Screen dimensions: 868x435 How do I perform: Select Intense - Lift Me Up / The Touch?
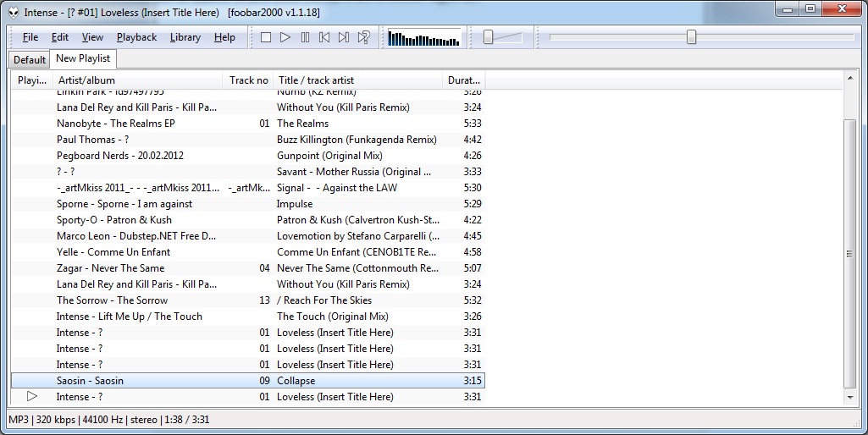pyautogui.click(x=248, y=316)
